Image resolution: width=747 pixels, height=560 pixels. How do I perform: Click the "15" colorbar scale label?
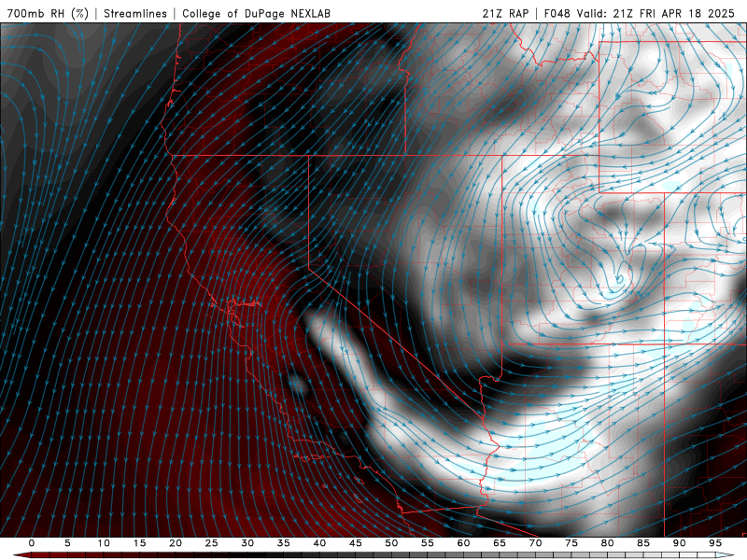pos(139,543)
